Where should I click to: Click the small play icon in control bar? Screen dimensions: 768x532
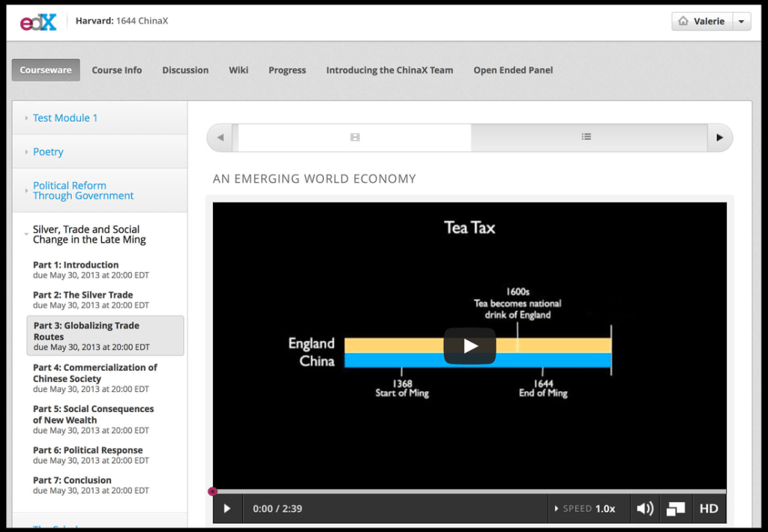click(x=226, y=509)
